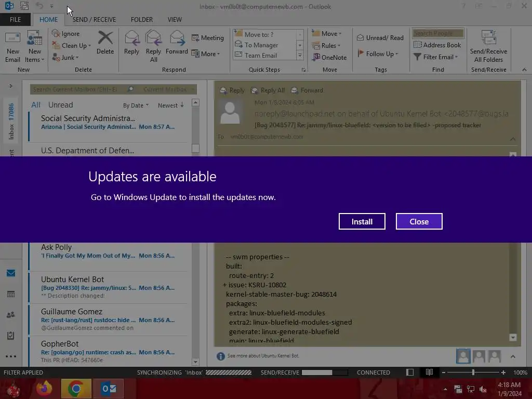
Task: Collapse the ribbon
Action: (x=524, y=70)
